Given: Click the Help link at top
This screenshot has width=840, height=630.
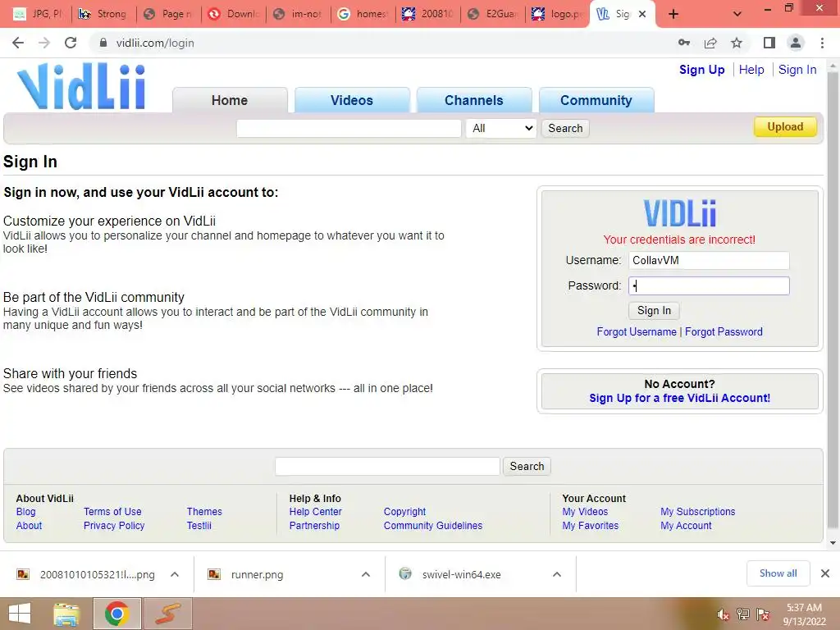Looking at the screenshot, I should (751, 70).
